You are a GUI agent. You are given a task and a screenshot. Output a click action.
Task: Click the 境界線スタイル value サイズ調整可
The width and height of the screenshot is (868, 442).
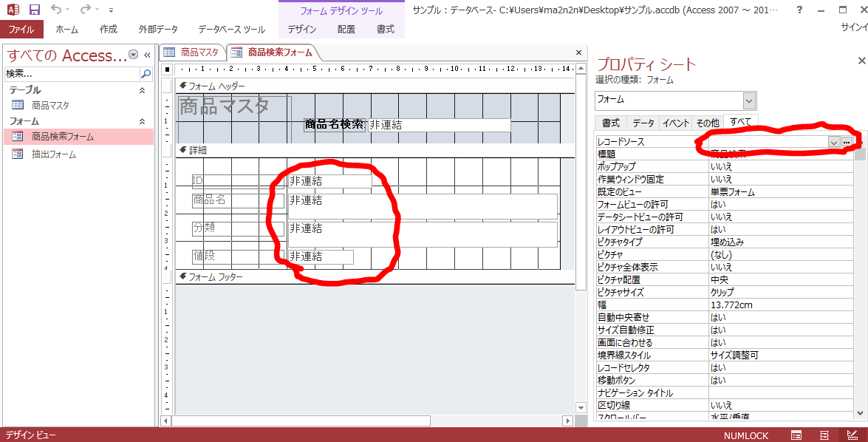781,355
